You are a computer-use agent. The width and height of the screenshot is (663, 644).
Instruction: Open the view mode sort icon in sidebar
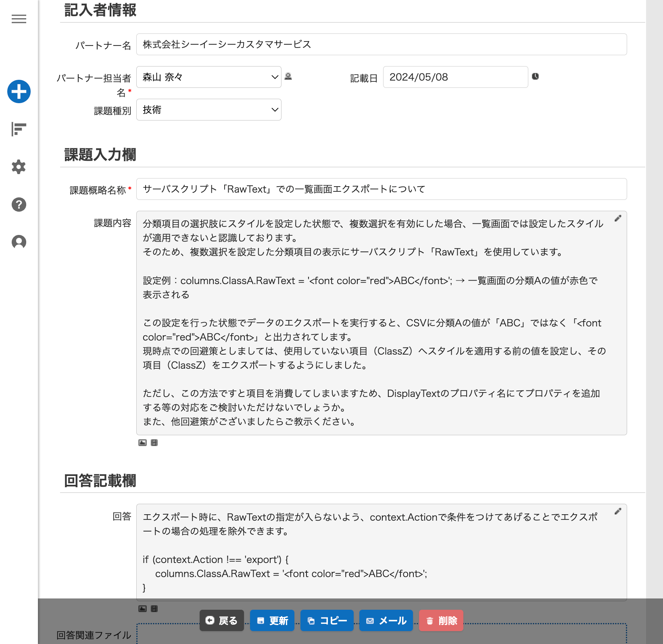pos(19,129)
